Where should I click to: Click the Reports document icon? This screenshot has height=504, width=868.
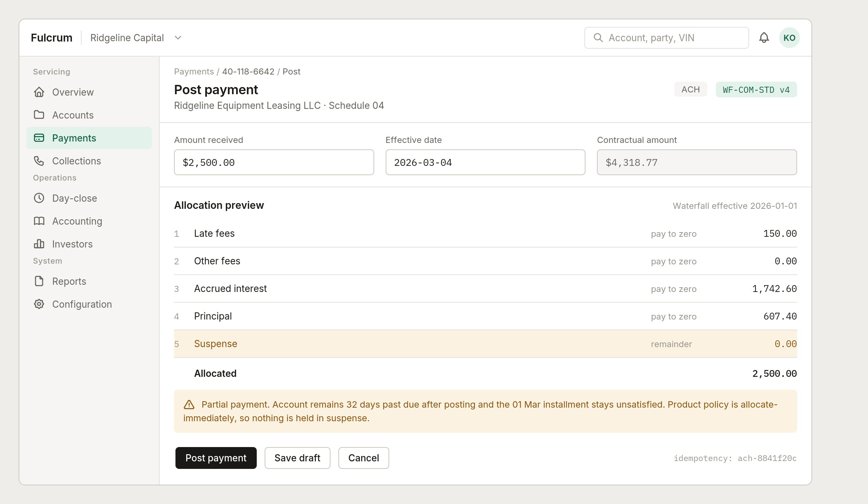39,281
